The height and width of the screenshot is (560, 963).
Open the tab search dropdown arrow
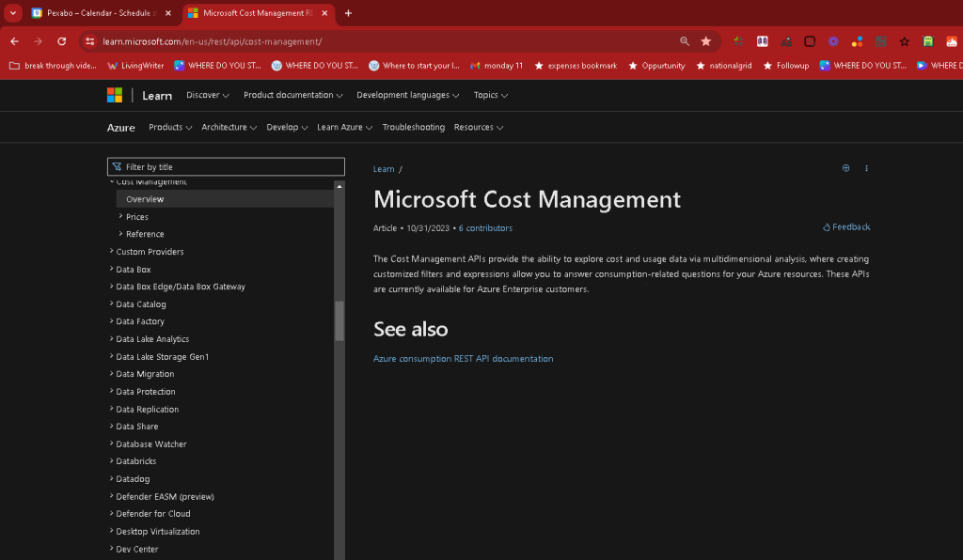point(13,13)
